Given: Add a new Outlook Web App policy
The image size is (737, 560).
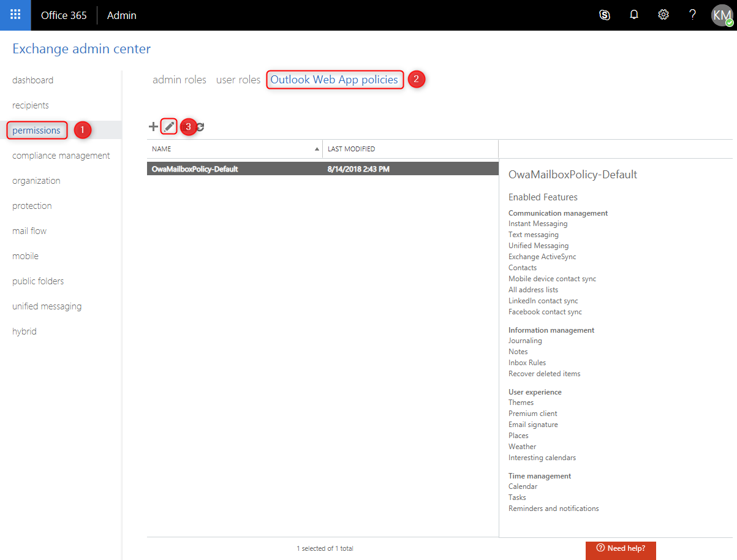Looking at the screenshot, I should pyautogui.click(x=153, y=127).
